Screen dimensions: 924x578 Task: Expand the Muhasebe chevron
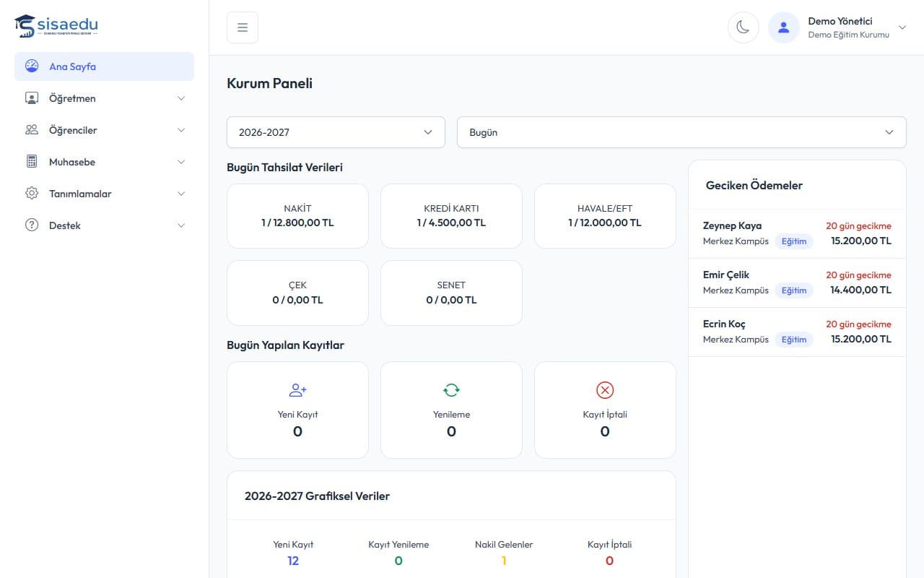click(181, 162)
